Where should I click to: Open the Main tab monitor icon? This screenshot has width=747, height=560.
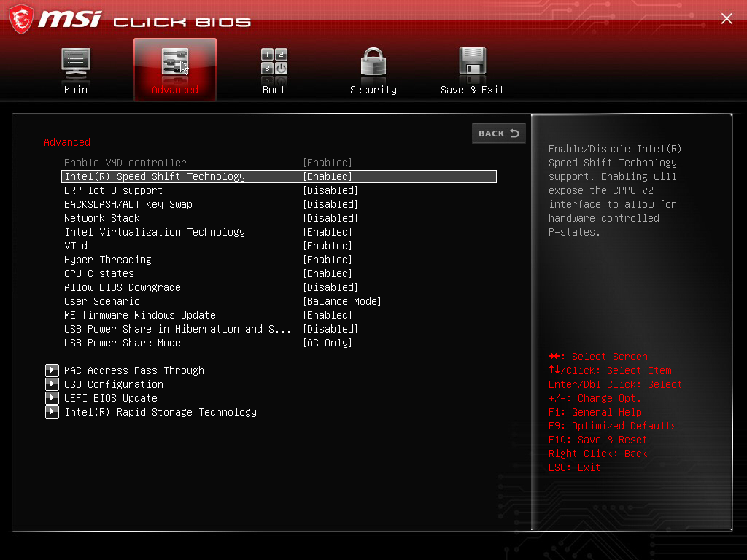coord(76,63)
